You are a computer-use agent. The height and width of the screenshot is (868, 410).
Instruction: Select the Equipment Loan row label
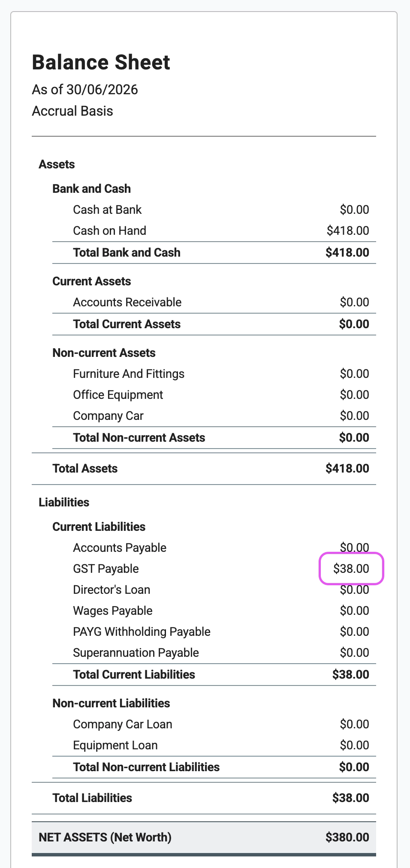115,745
